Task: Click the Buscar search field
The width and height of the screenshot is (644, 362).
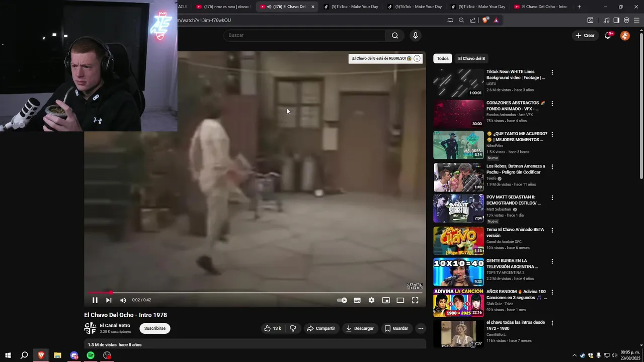Action: 304,35
